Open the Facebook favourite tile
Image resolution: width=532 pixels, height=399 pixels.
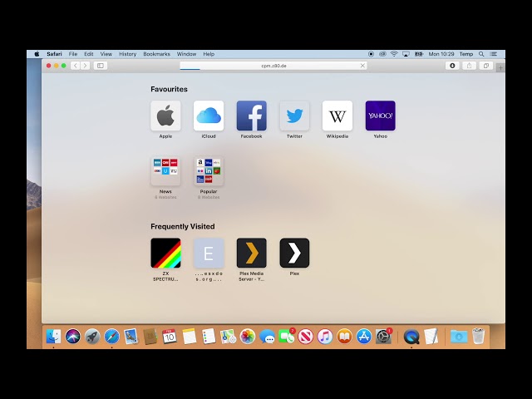coord(251,116)
